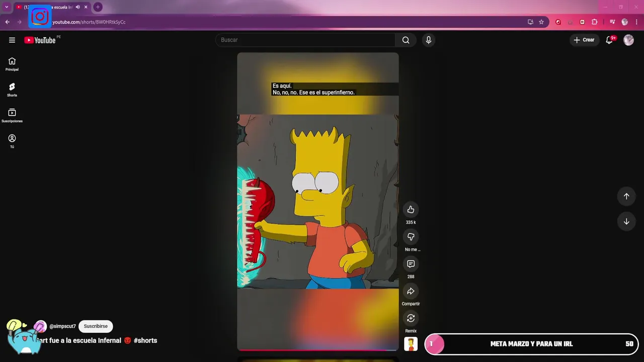
Task: Click the install app icon in address bar
Action: 530,22
